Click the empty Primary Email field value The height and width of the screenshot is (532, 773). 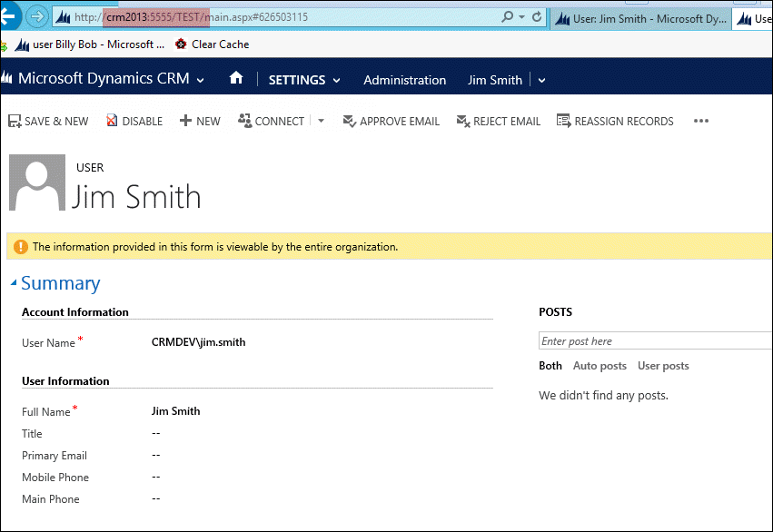156,455
